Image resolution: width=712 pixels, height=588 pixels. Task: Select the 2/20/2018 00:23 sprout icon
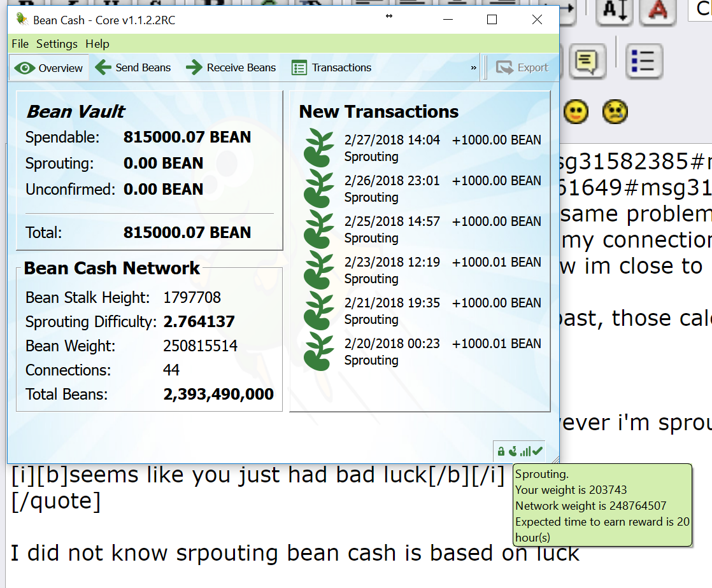point(318,352)
